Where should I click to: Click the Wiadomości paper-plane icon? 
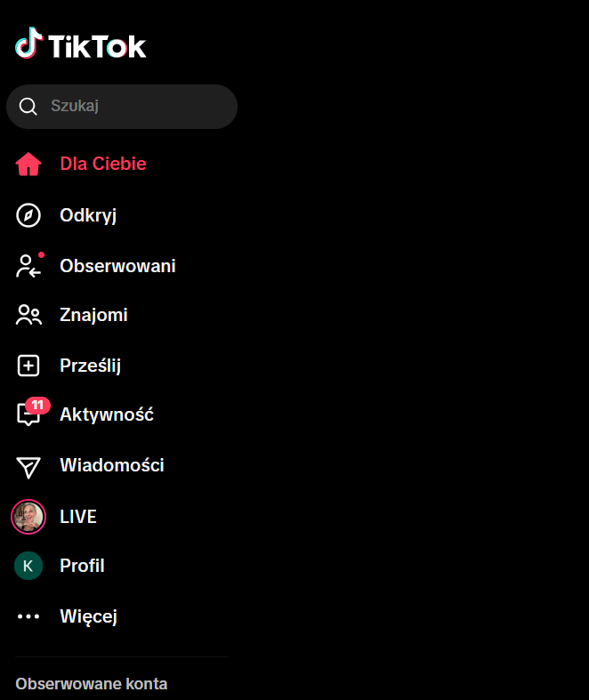point(28,468)
